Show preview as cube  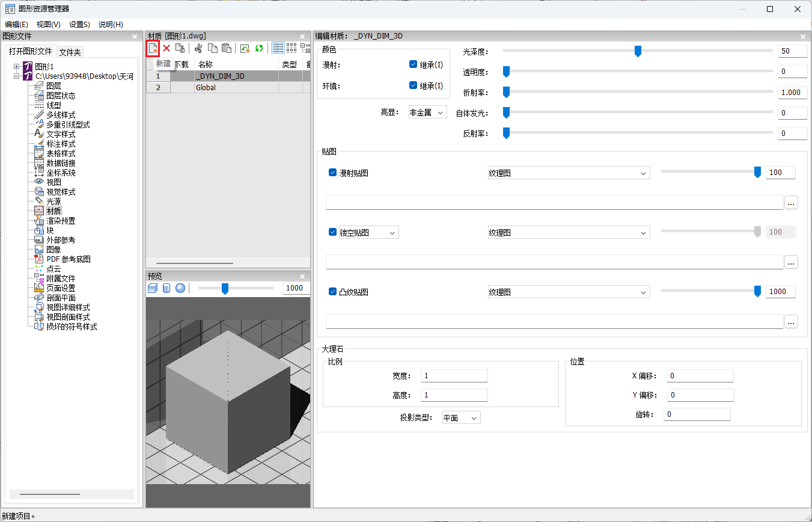pyautogui.click(x=153, y=288)
